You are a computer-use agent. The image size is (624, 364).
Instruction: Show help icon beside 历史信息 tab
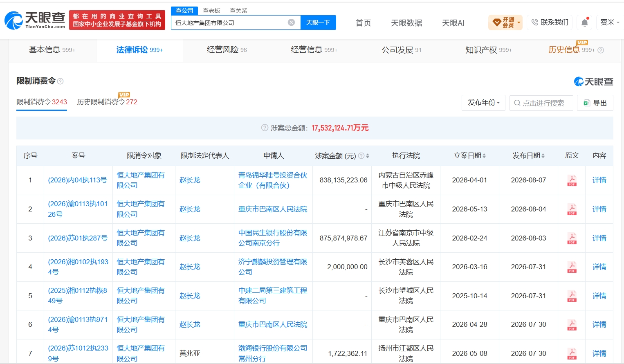pyautogui.click(x=601, y=50)
